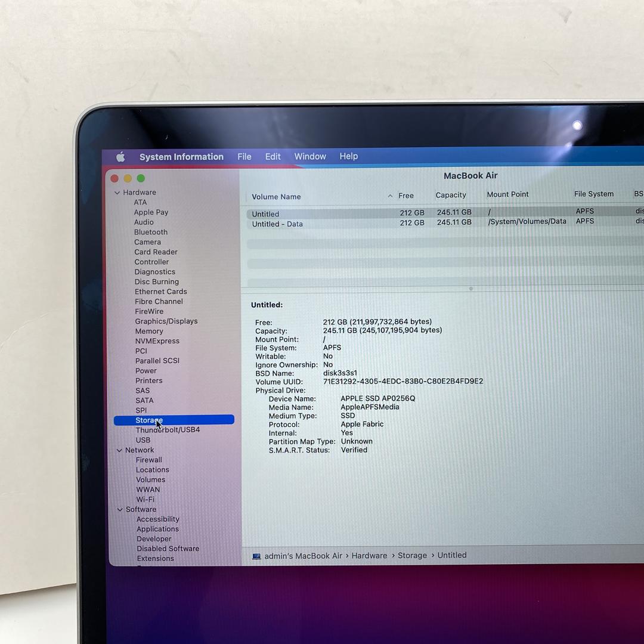Click admin's MacBook Air in path bar
This screenshot has width=644, height=644.
coord(303,556)
